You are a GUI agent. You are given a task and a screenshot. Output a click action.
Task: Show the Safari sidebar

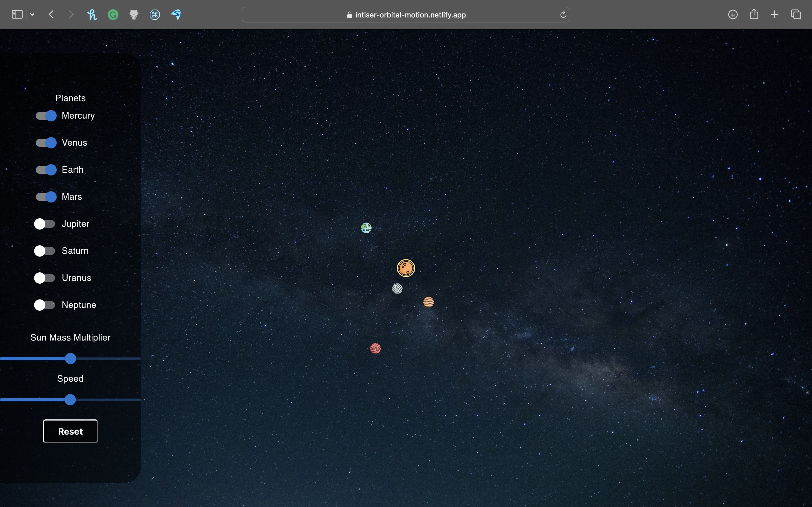[17, 14]
